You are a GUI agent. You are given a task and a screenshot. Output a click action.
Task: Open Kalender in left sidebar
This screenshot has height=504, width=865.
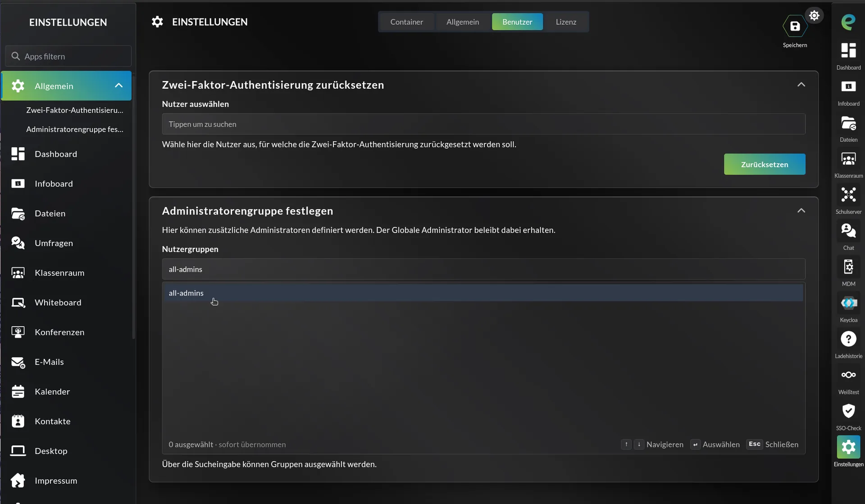tap(67, 392)
